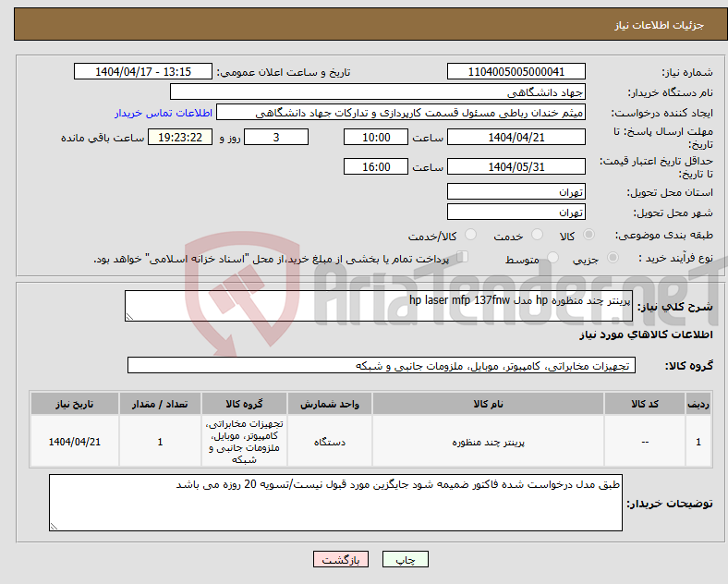Click the چاپ print button
The image size is (728, 584).
406,559
